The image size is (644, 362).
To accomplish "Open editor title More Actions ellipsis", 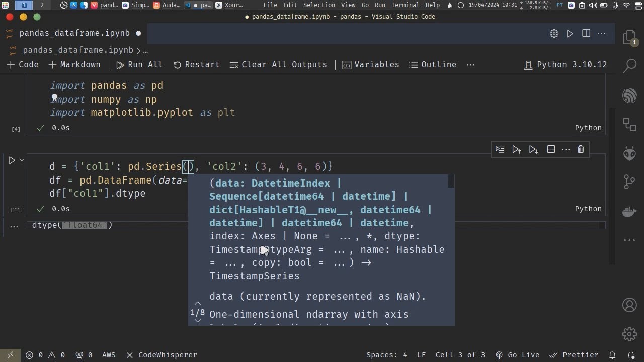I will tap(602, 33).
